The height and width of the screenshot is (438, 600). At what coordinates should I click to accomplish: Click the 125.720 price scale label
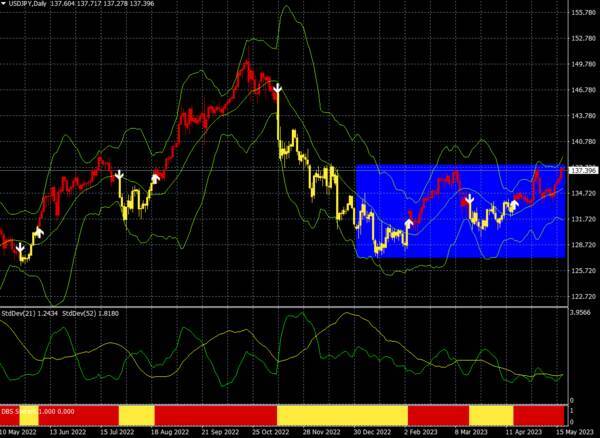(583, 271)
